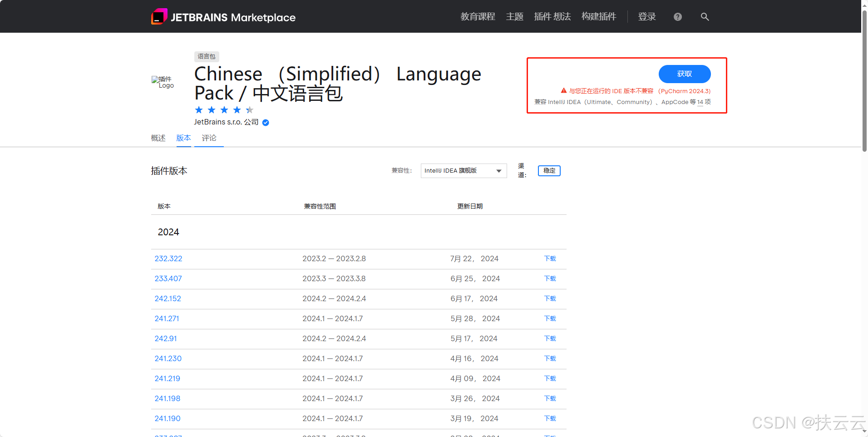Open version 241.219 link
The width and height of the screenshot is (868, 437).
[x=167, y=379]
